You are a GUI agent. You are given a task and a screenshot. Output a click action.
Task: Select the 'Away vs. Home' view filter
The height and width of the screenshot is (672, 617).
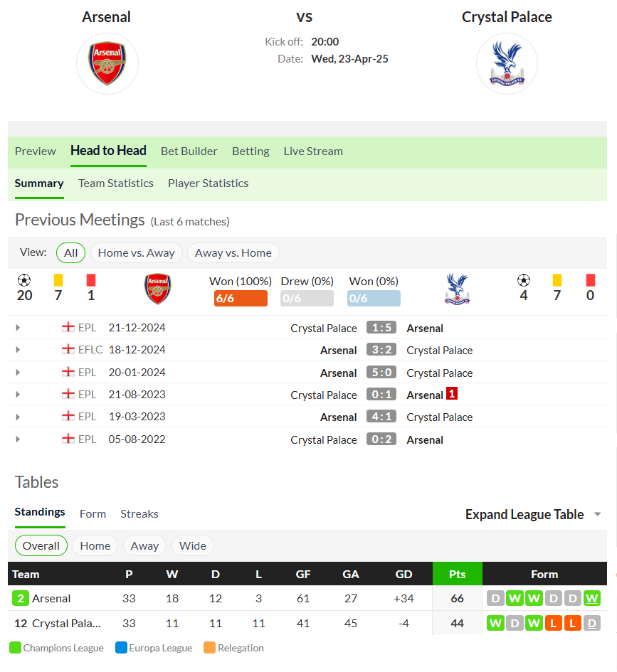coord(233,253)
